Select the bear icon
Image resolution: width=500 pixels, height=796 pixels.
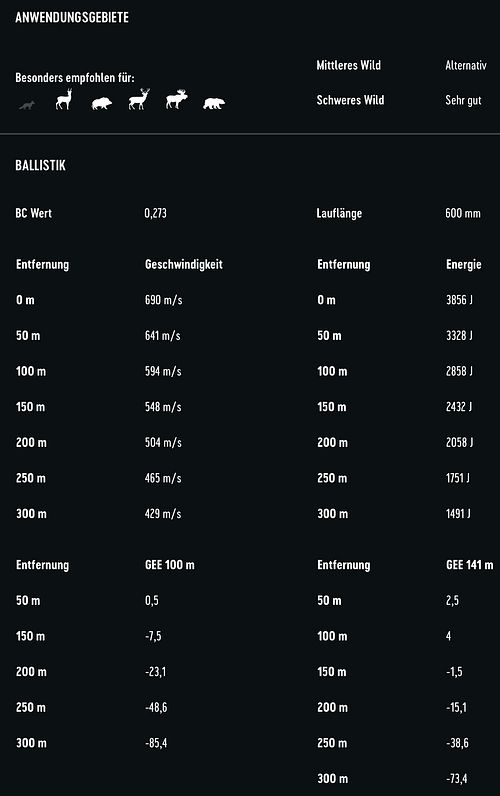pos(214,104)
